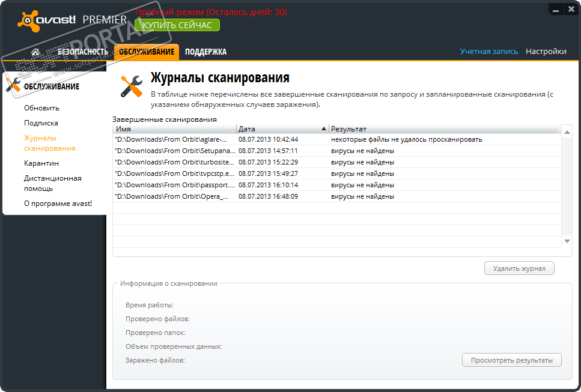Open Дистанционная помощь sidebar item
The height and width of the screenshot is (392, 581).
tap(53, 183)
